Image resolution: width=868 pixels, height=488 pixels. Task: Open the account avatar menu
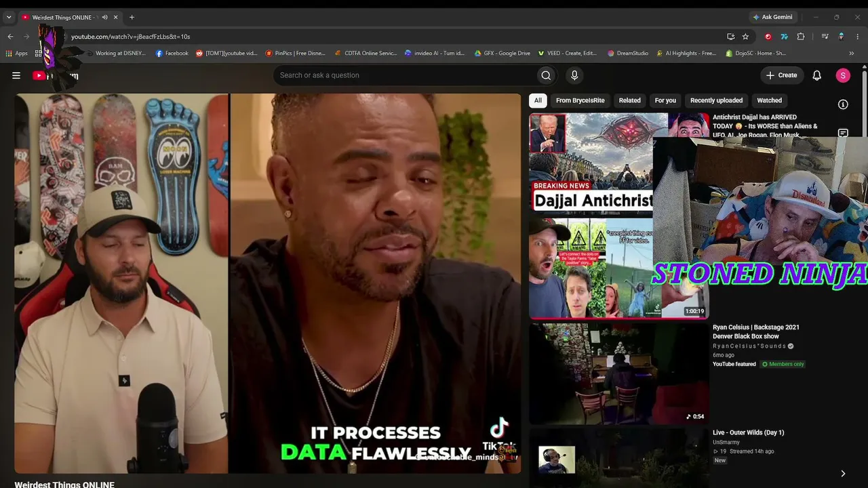(x=843, y=75)
